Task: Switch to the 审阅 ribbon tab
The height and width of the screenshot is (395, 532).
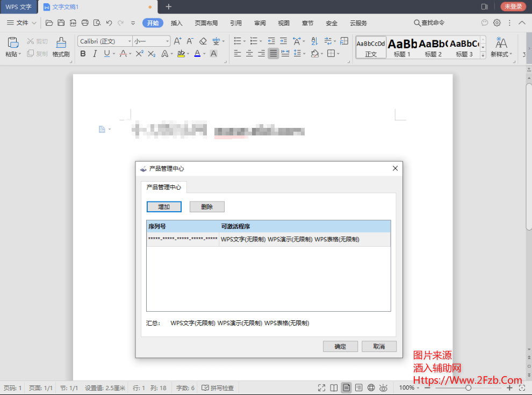Action: point(260,23)
